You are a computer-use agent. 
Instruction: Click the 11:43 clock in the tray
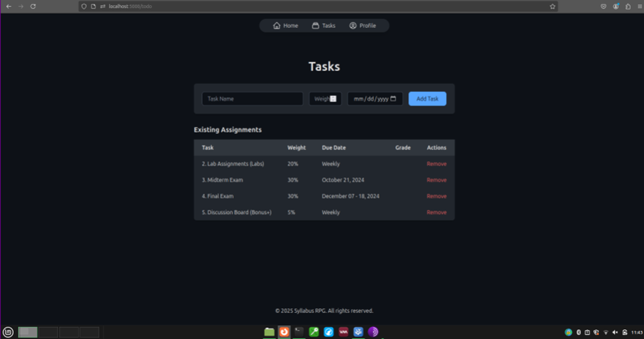coord(637,332)
